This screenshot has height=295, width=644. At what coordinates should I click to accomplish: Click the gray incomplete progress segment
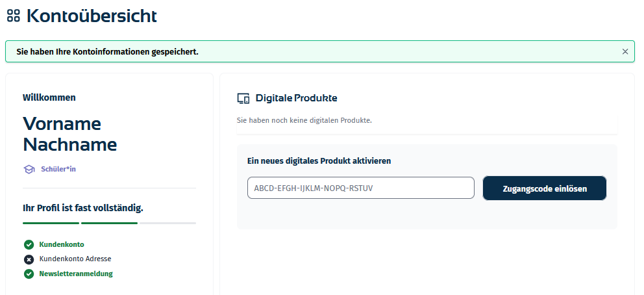pos(167,223)
